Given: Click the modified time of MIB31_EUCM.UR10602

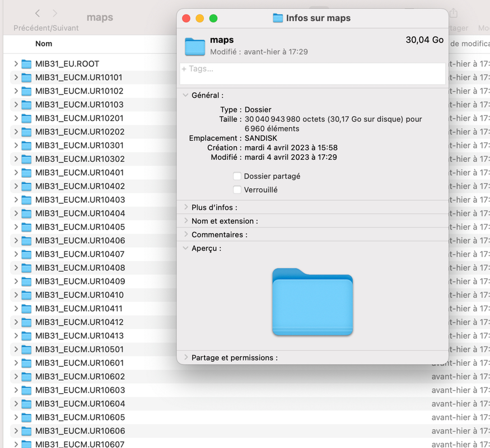Looking at the screenshot, I should (x=461, y=377).
